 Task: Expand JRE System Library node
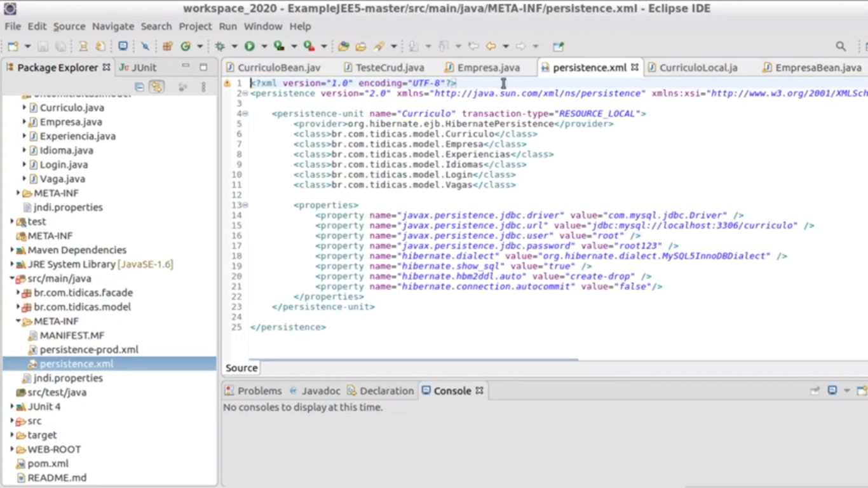click(12, 264)
